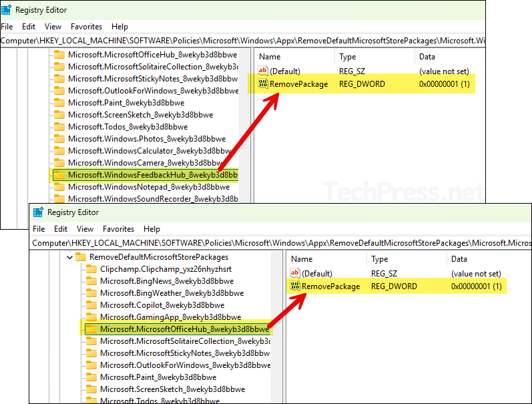This screenshot has width=532, height=404.
Task: Select Microsoft.MicrosoftOfficeHub folder icon in back window
Action: tap(59, 55)
